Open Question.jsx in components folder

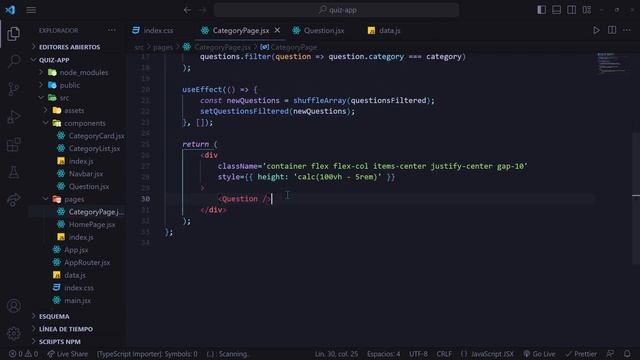[x=89, y=187]
